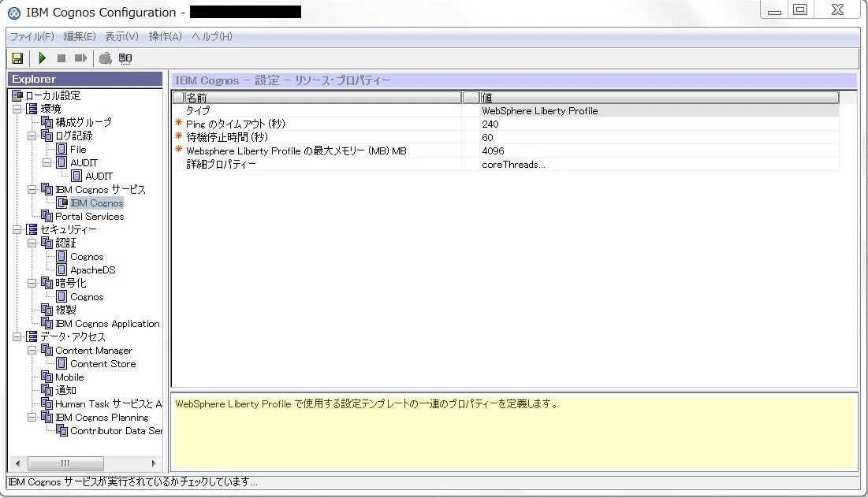868x498 pixels.
Task: Select 通知 node in Explorer
Action: click(x=65, y=391)
